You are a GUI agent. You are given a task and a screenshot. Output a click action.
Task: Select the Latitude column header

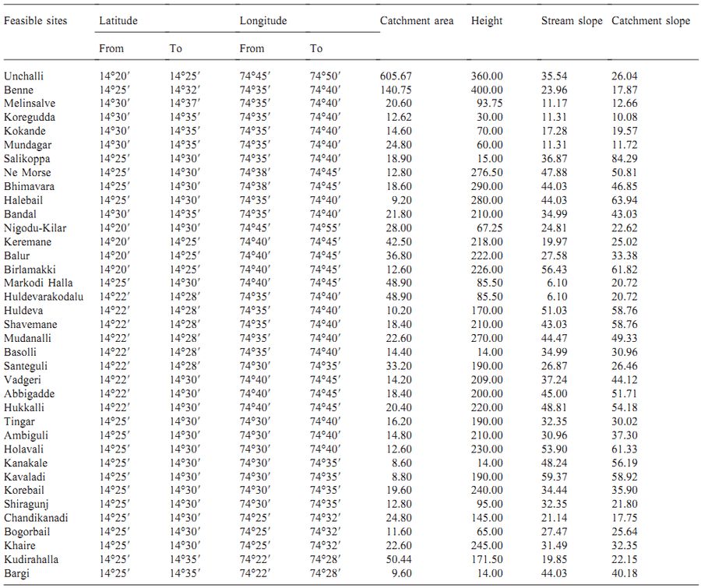tap(118, 21)
